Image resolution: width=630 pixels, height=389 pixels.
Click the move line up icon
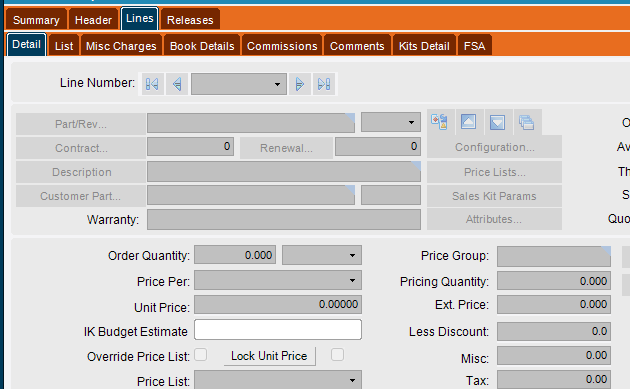tap(468, 122)
